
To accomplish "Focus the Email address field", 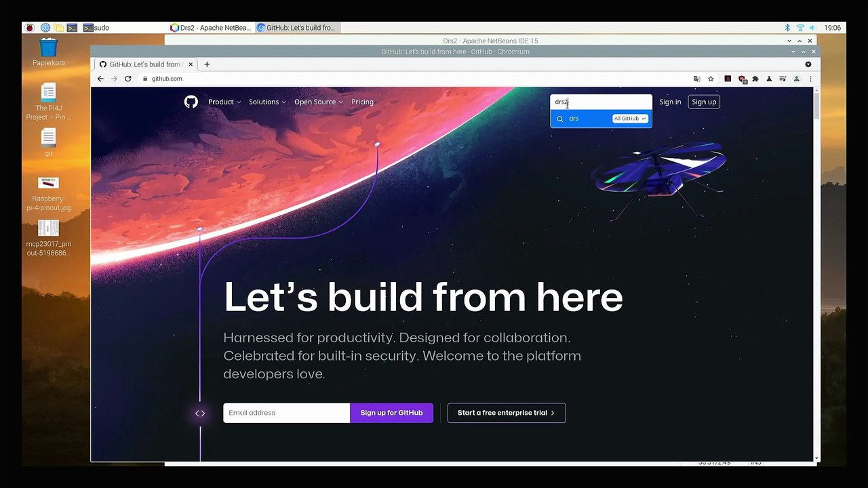I will pos(286,413).
